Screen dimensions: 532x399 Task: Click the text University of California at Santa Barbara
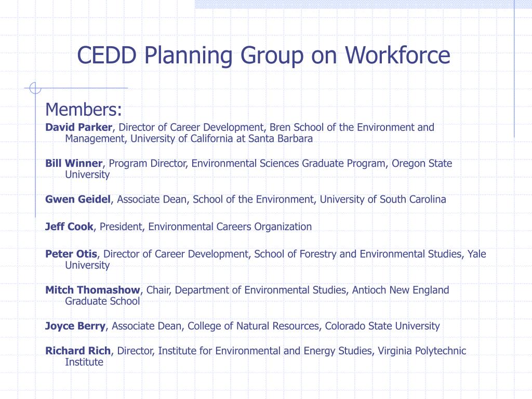coord(221,139)
